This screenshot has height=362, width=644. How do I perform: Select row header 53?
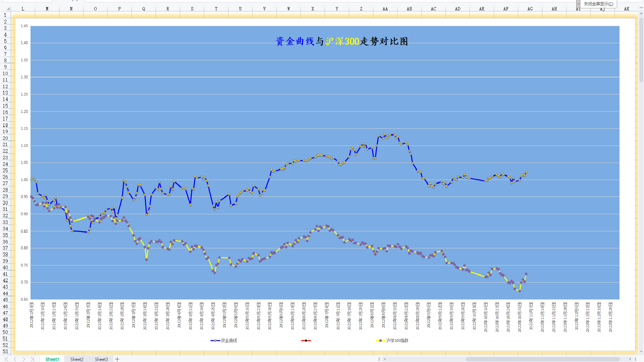[x=5, y=352]
